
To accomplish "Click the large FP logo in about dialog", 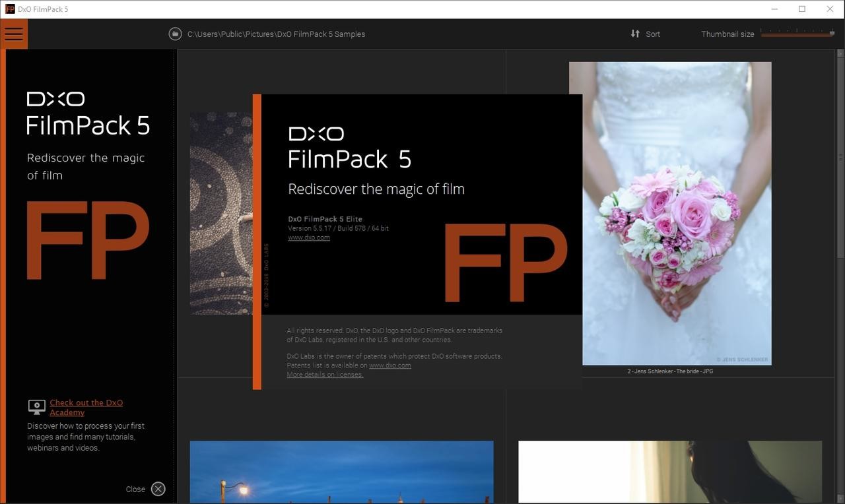I will click(x=506, y=263).
